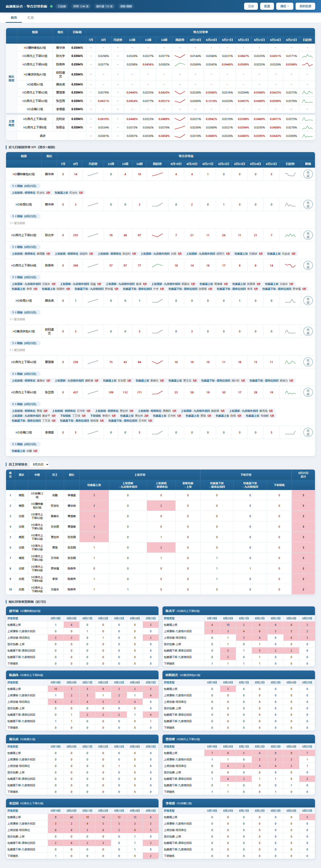Collapse the HD播种集包B2组 KPI row via 收起
The image size is (321, 868).
[308, 174]
